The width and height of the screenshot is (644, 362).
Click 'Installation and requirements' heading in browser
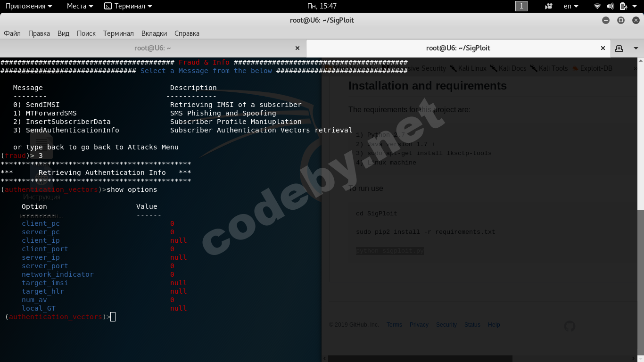428,86
